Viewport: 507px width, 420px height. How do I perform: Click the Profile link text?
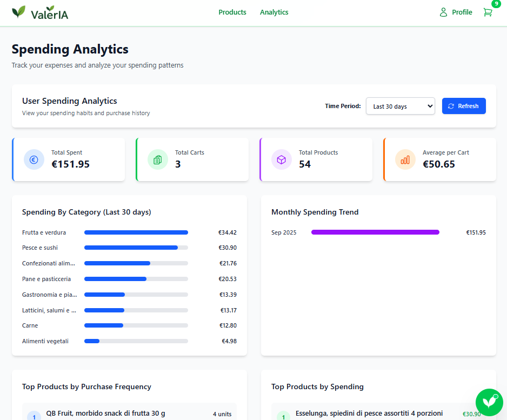(x=462, y=12)
